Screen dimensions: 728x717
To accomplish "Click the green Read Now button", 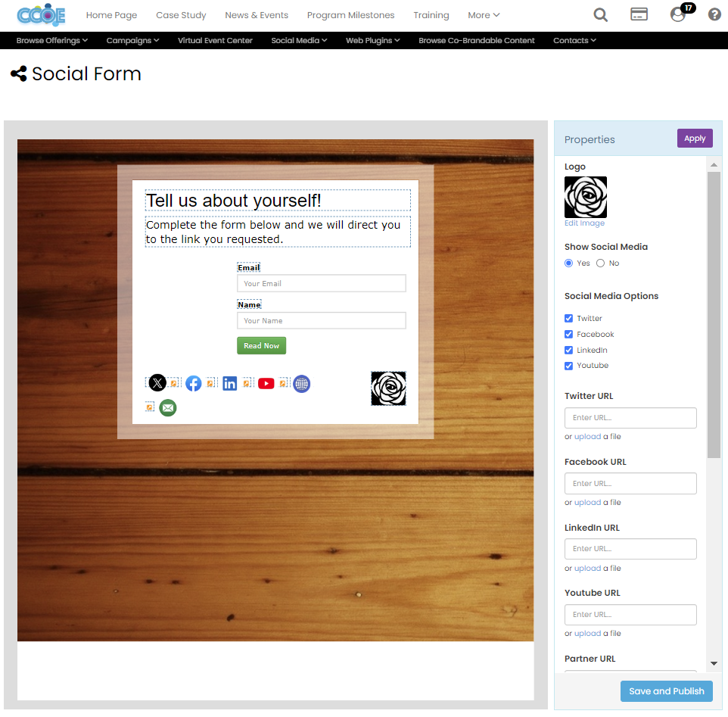I will [261, 346].
